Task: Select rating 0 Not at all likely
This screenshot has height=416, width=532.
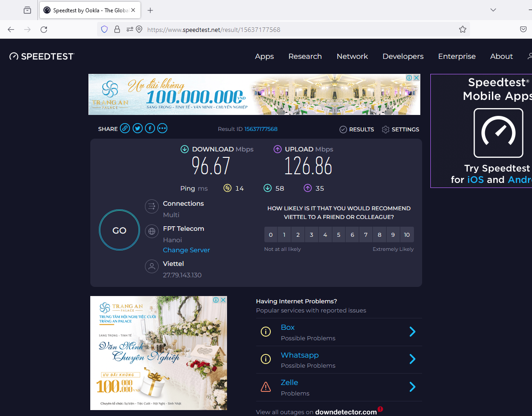Action: (x=271, y=235)
